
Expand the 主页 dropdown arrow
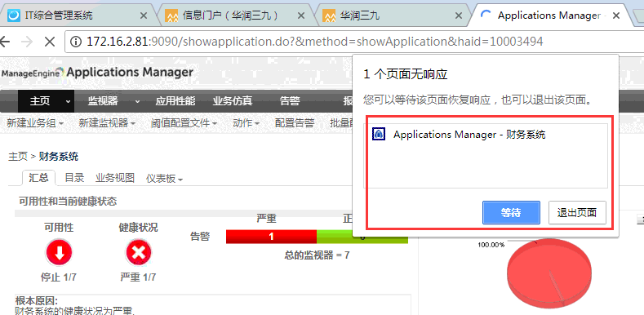click(68, 101)
